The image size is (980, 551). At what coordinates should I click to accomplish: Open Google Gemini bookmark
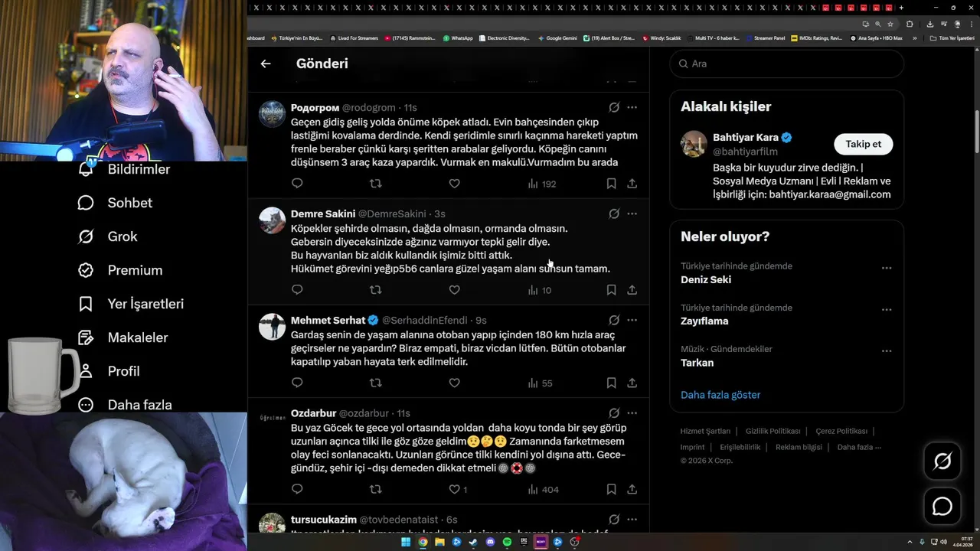pyautogui.click(x=558, y=37)
